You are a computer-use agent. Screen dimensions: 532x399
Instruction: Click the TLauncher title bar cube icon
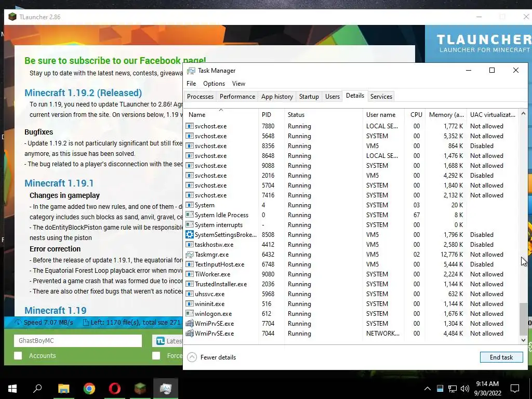point(12,17)
